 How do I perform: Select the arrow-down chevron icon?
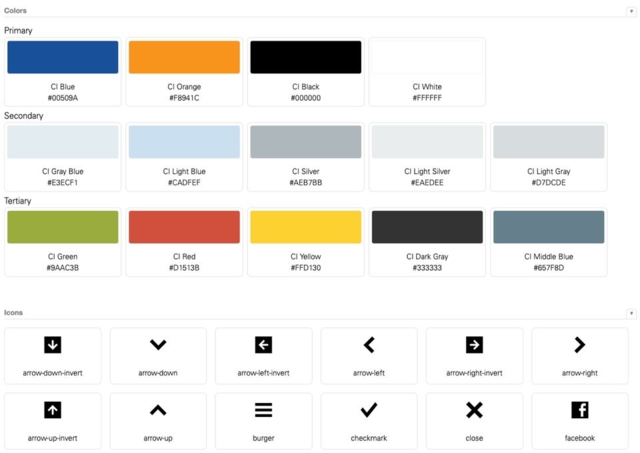(x=158, y=345)
